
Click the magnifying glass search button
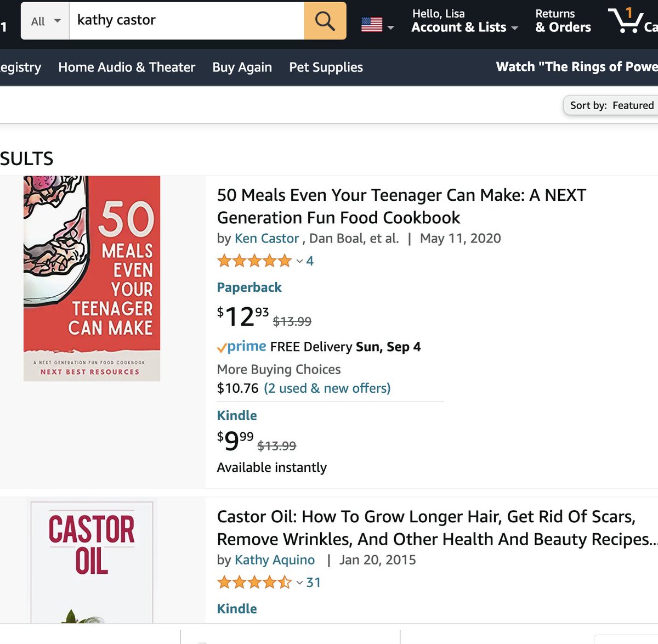click(x=325, y=21)
